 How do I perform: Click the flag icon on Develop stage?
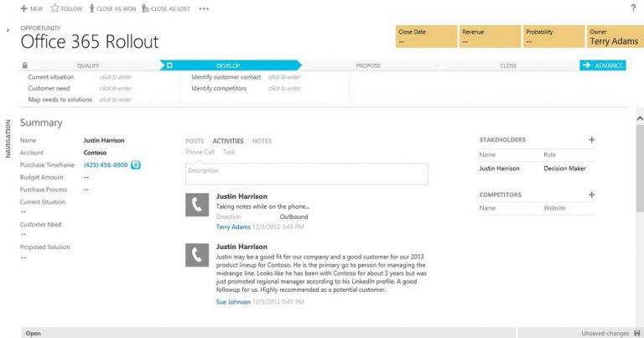169,65
